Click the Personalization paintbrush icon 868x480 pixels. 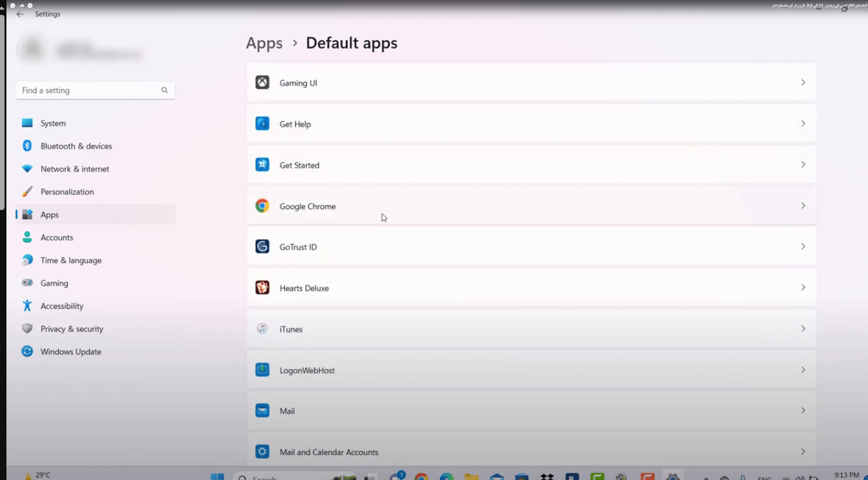point(27,191)
